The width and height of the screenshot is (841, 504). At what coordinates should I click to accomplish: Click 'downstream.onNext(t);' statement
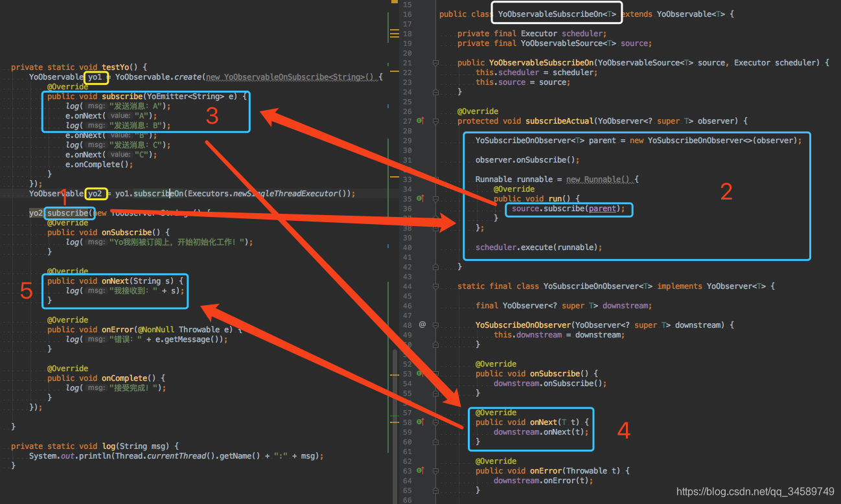541,432
